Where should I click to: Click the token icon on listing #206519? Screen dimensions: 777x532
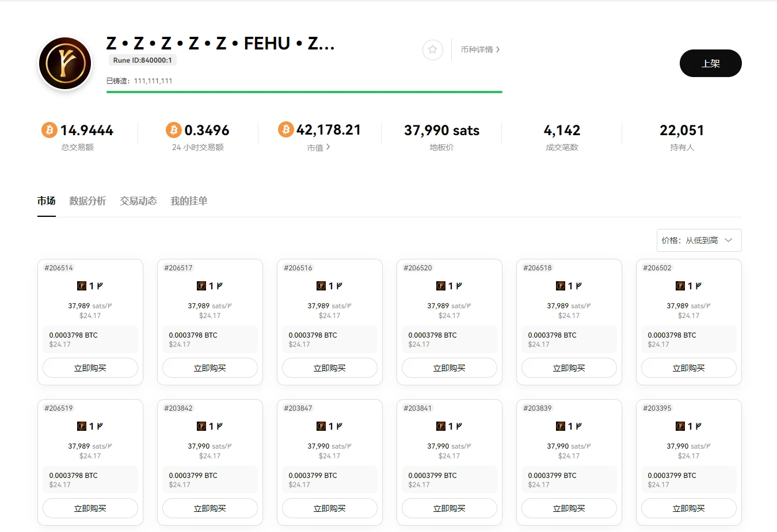[81, 426]
